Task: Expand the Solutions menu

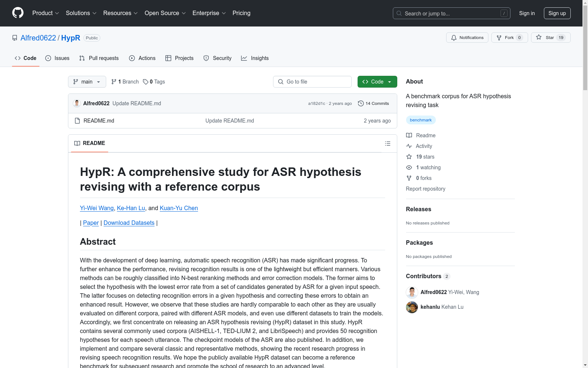Action: click(x=81, y=13)
